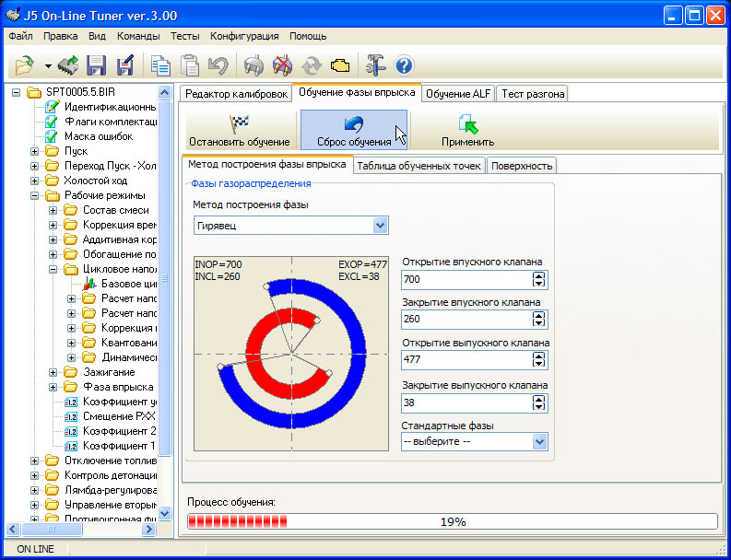Click the open file folder icon

pos(24,65)
